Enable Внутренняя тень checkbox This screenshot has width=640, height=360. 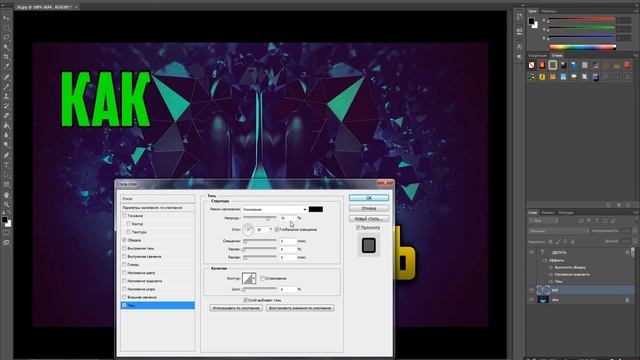[x=124, y=248]
